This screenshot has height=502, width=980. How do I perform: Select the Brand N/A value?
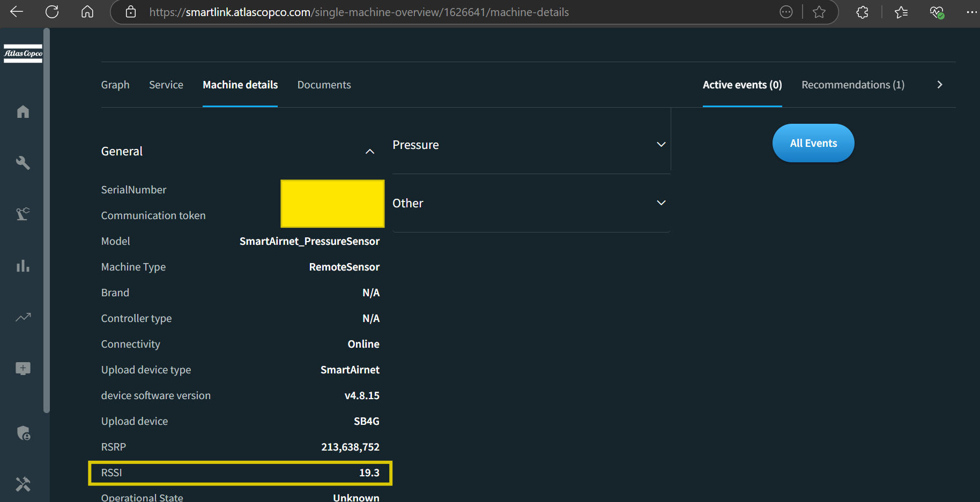tap(371, 293)
